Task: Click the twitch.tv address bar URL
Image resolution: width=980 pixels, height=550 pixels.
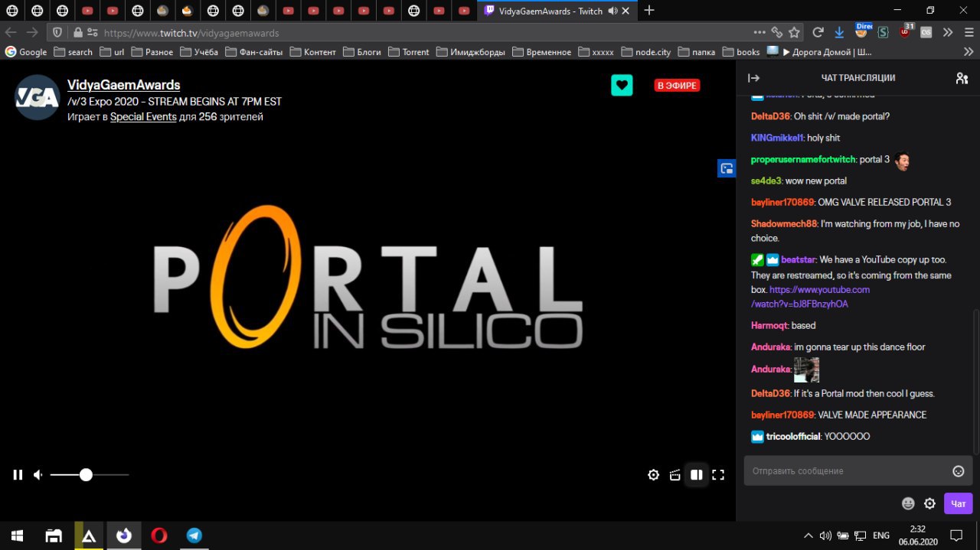Action: point(191,33)
